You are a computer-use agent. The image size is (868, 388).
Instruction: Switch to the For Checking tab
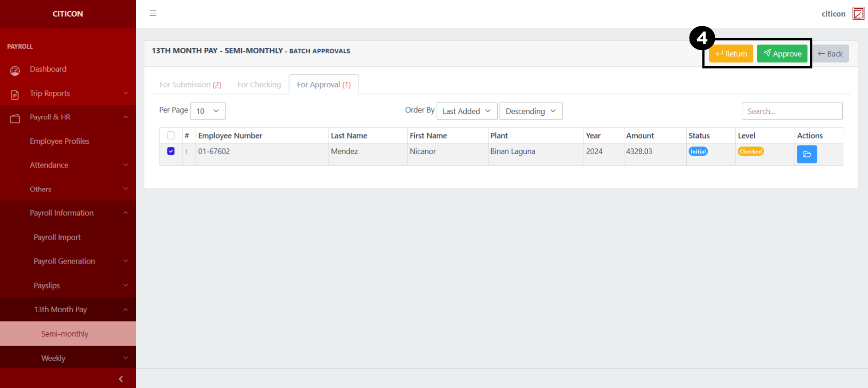(259, 84)
